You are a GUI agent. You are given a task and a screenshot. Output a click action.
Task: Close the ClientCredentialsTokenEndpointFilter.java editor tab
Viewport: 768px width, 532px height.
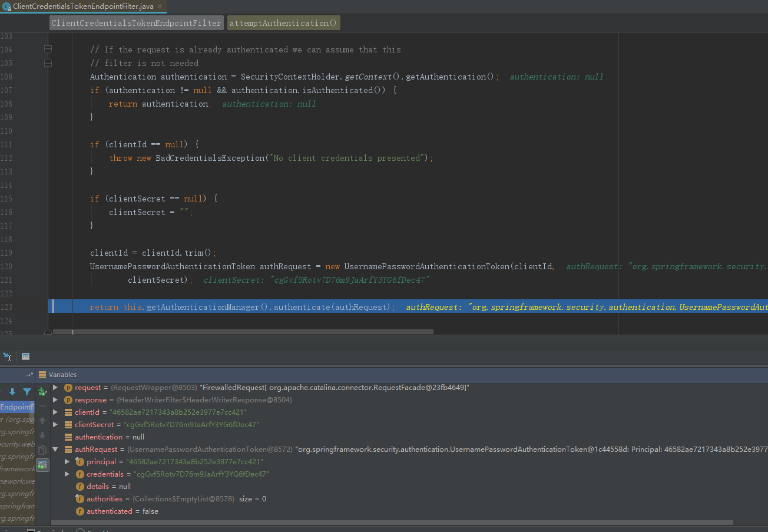(x=160, y=6)
